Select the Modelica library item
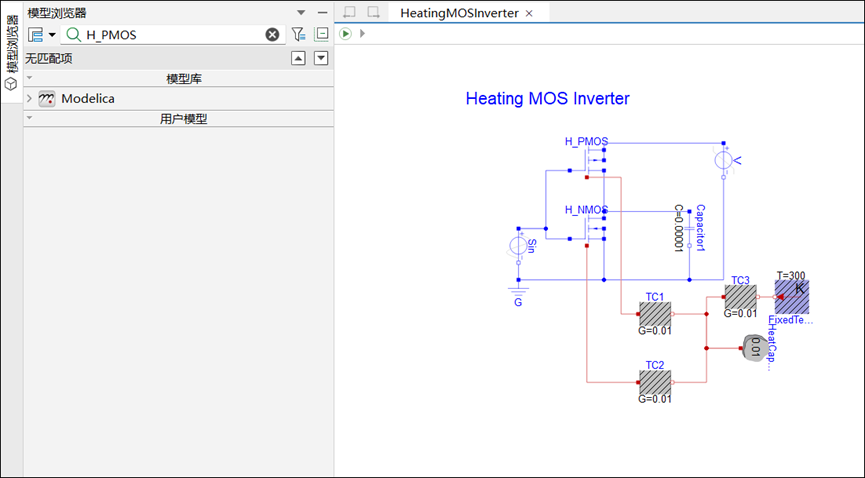The image size is (865, 478). pos(88,99)
